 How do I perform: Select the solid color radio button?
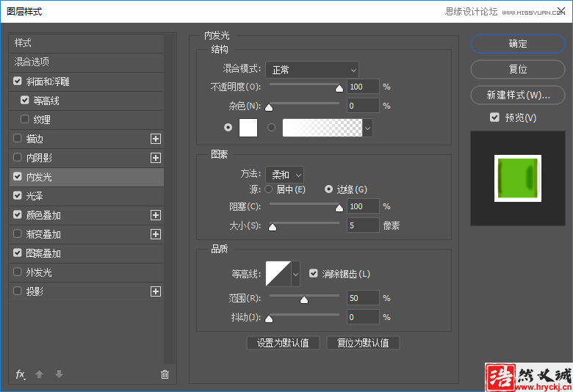click(228, 128)
